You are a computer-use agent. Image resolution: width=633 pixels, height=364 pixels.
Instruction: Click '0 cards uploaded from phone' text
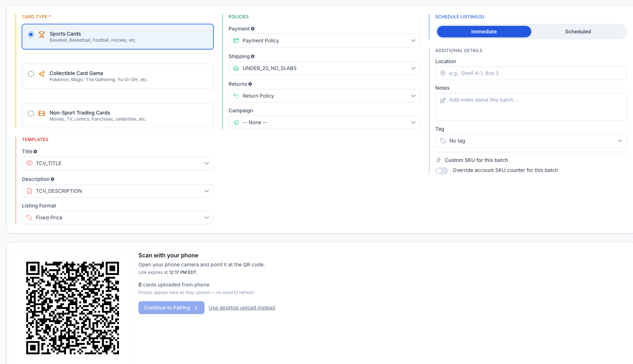pos(174,285)
